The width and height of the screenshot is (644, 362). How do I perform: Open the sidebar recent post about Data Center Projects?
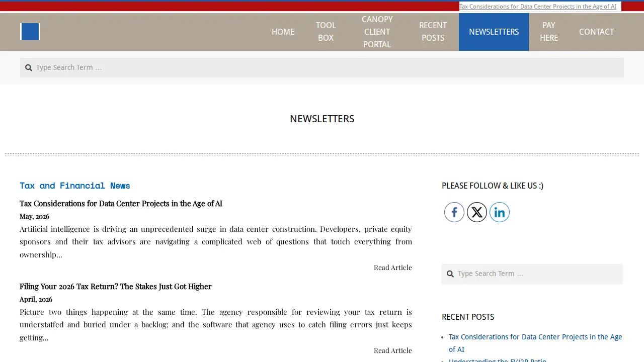pyautogui.click(x=535, y=343)
